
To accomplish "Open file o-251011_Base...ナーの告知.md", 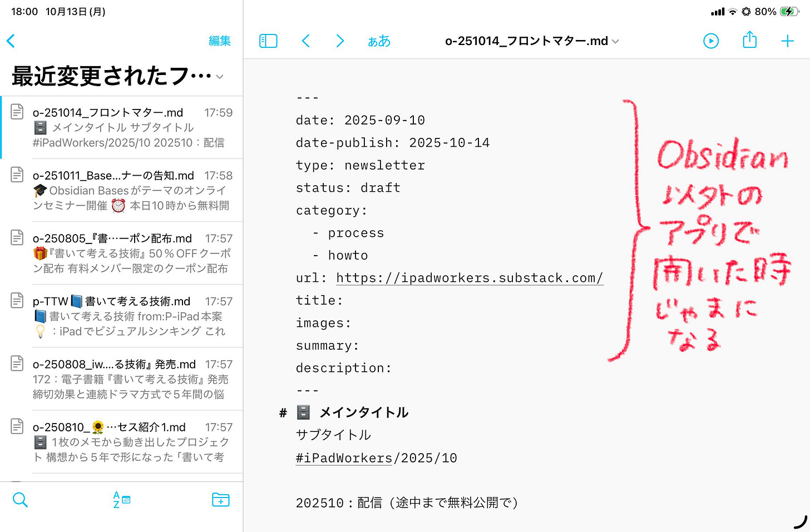I will click(122, 190).
